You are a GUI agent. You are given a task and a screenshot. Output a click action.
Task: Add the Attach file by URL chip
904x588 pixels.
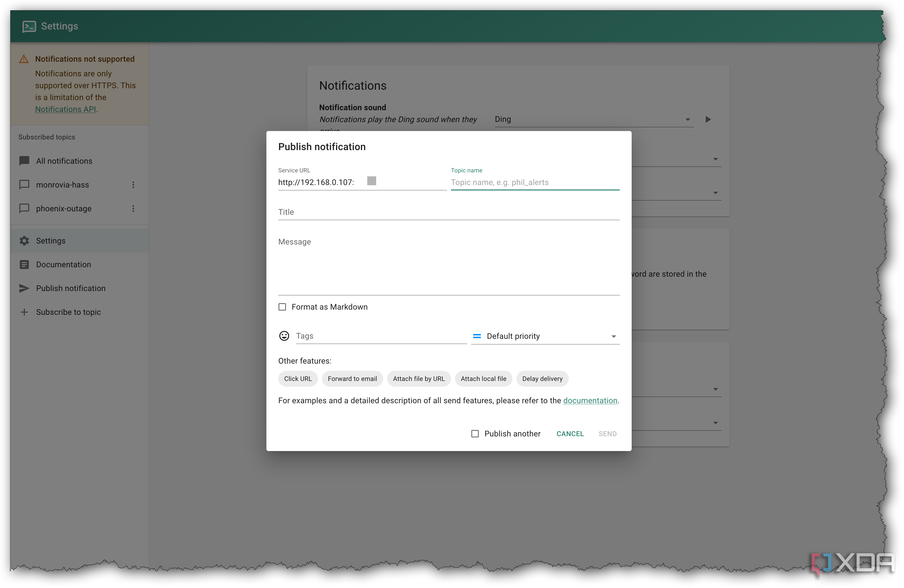[419, 379]
